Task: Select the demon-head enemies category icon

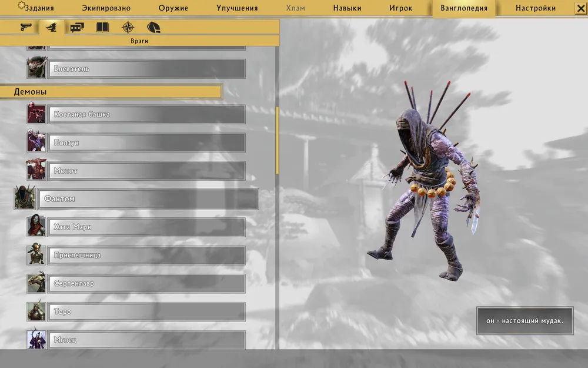Action: pyautogui.click(x=51, y=27)
